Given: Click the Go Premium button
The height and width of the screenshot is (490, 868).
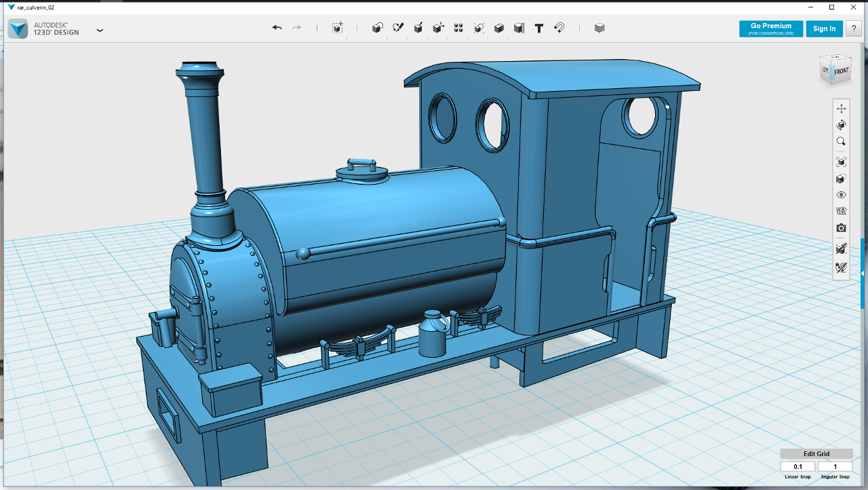Looking at the screenshot, I should pyautogui.click(x=771, y=29).
